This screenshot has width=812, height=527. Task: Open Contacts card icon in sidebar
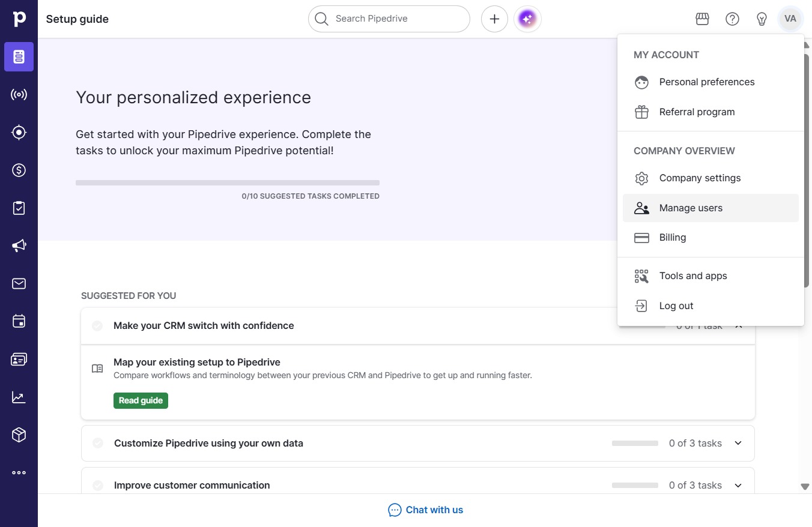point(19,359)
